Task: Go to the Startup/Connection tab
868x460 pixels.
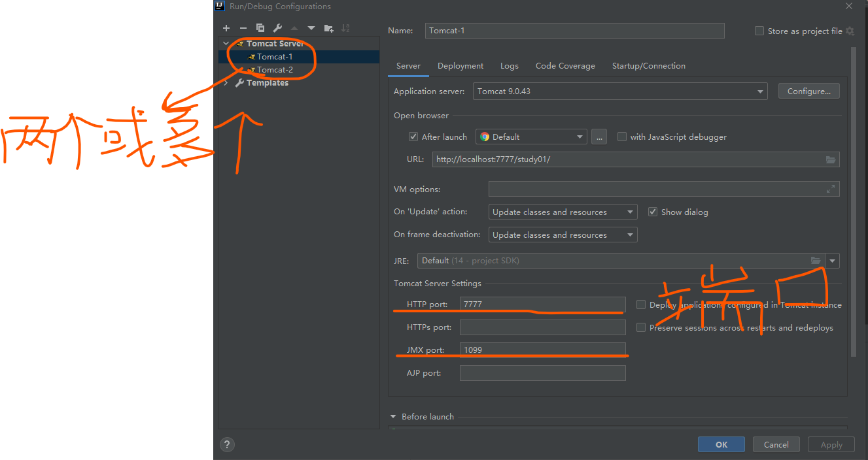Action: (649, 66)
